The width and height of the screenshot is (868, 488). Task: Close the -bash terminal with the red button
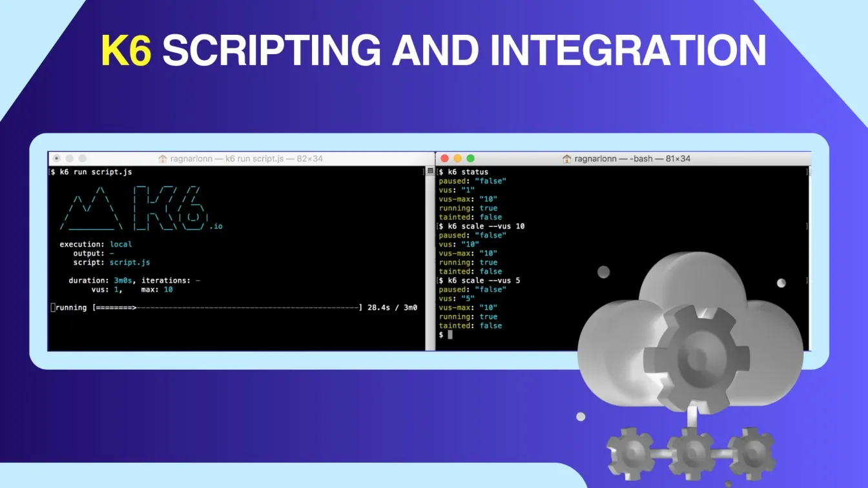(444, 158)
